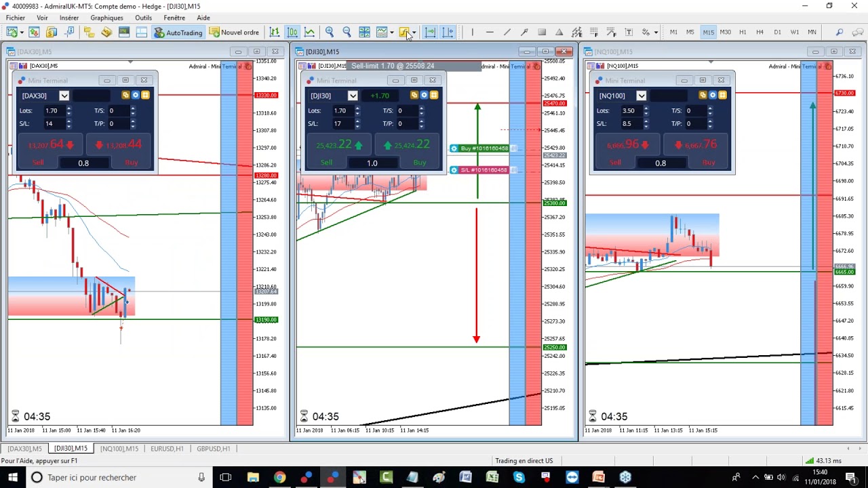
Task: Set timeframe to M5
Action: pos(690,32)
